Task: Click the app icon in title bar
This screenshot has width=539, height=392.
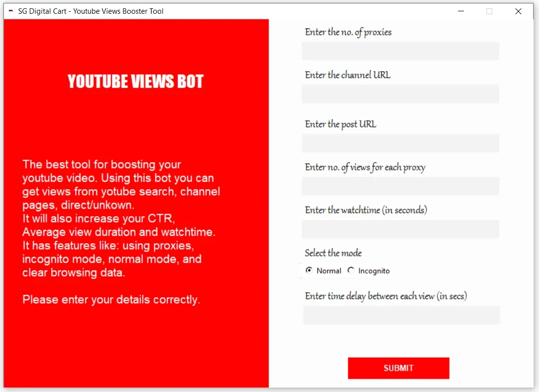Action: [11, 11]
